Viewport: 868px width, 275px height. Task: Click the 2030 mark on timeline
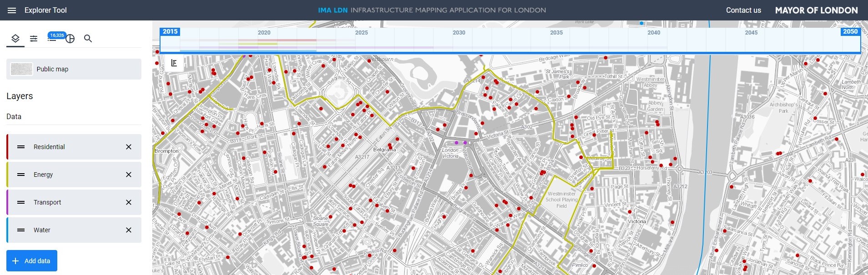click(x=459, y=33)
